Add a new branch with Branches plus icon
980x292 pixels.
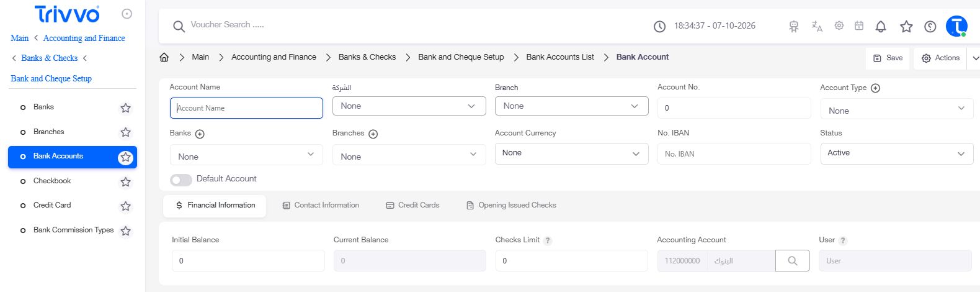click(373, 134)
